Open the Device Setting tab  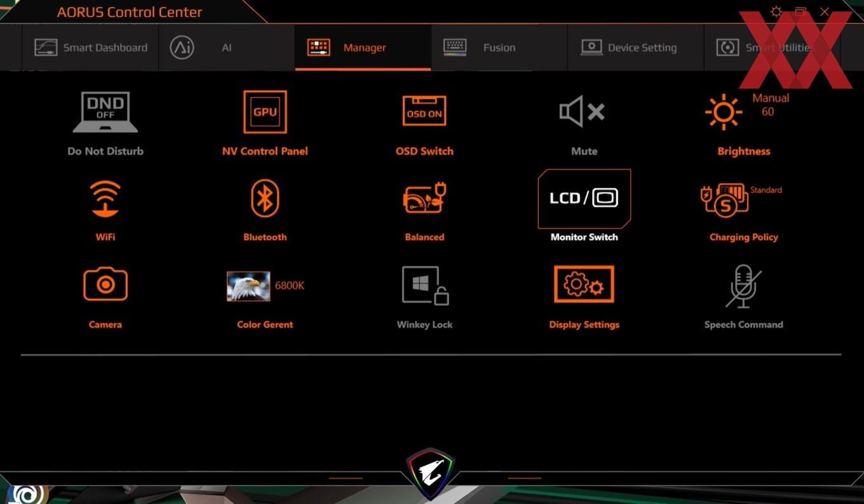point(636,48)
